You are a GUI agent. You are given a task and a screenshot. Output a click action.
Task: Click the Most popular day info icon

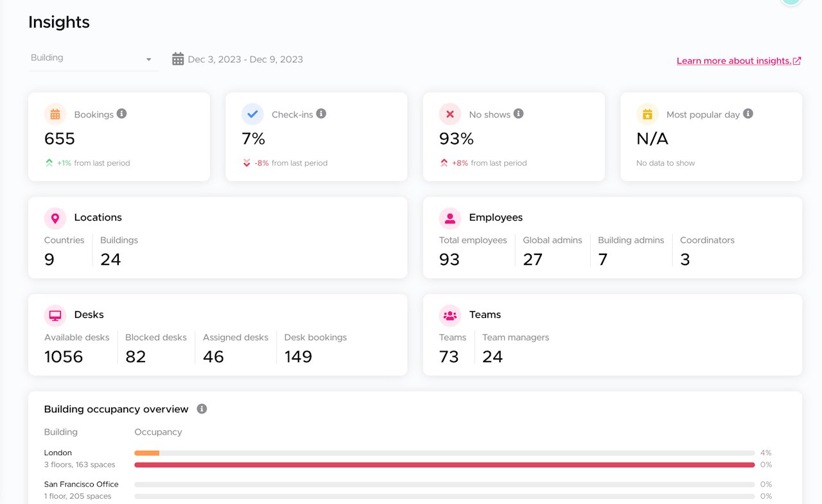point(748,114)
